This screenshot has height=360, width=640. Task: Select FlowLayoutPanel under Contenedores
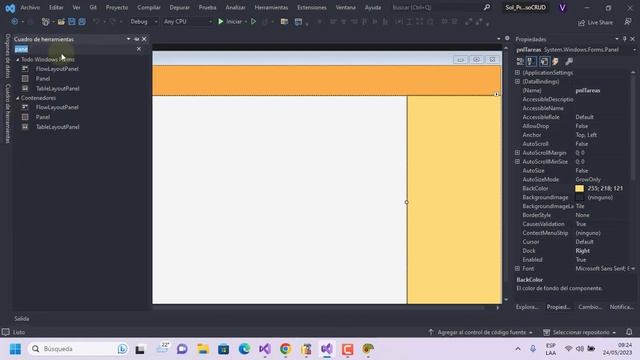click(x=57, y=107)
